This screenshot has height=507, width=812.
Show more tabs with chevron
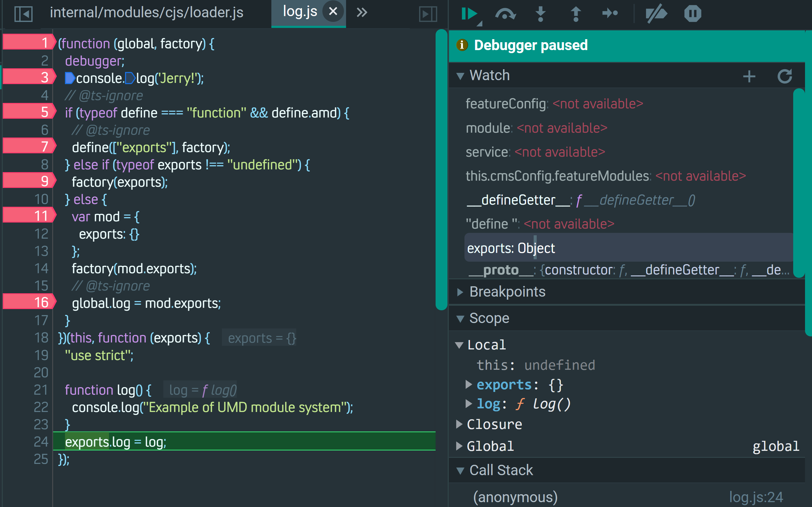(x=362, y=13)
